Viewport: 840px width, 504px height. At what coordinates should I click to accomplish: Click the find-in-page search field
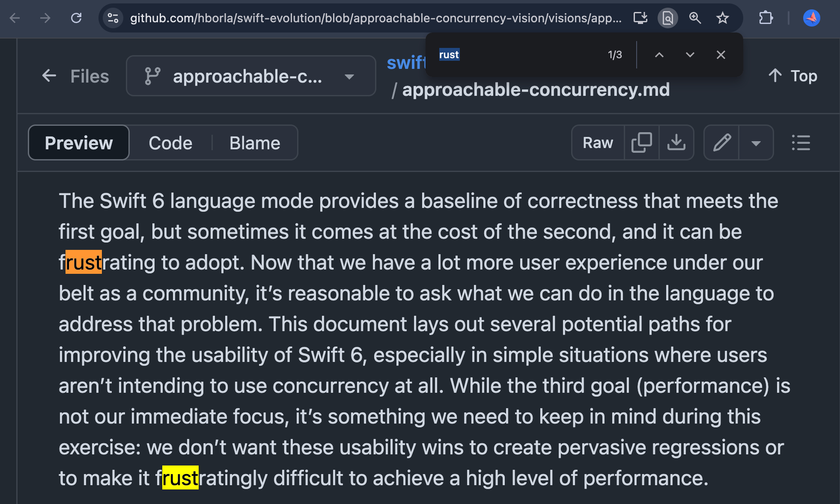point(522,55)
